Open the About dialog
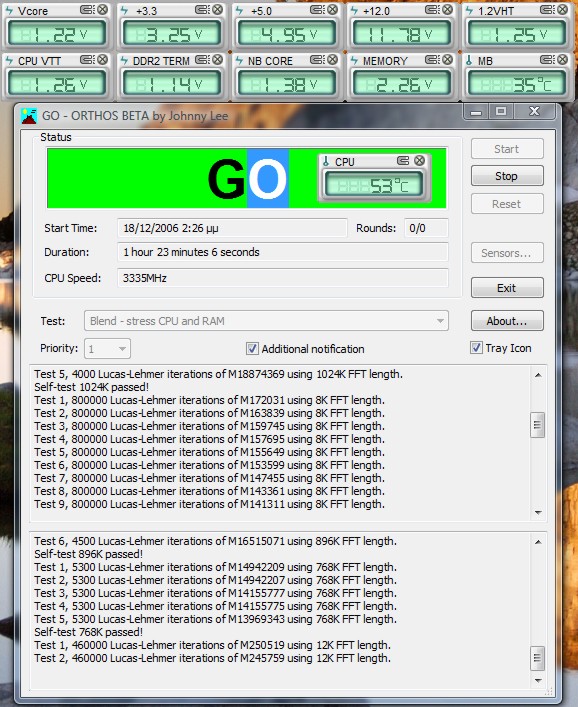This screenshot has height=707, width=578. click(507, 321)
